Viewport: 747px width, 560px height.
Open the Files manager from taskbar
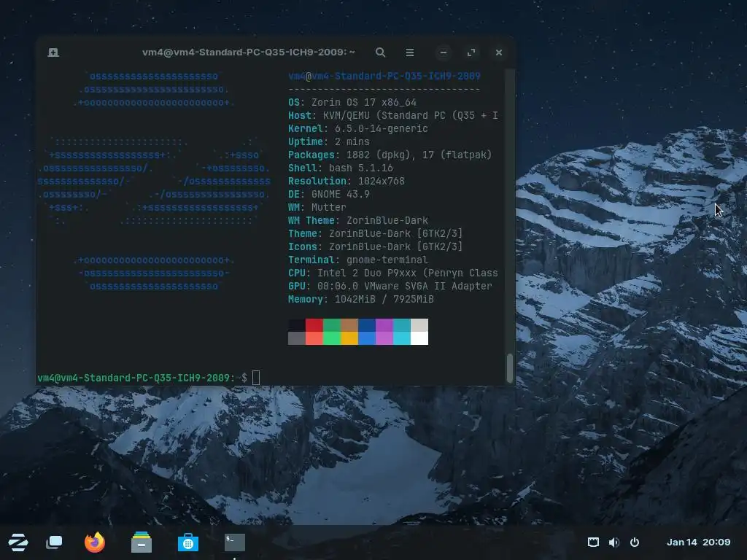click(x=142, y=542)
